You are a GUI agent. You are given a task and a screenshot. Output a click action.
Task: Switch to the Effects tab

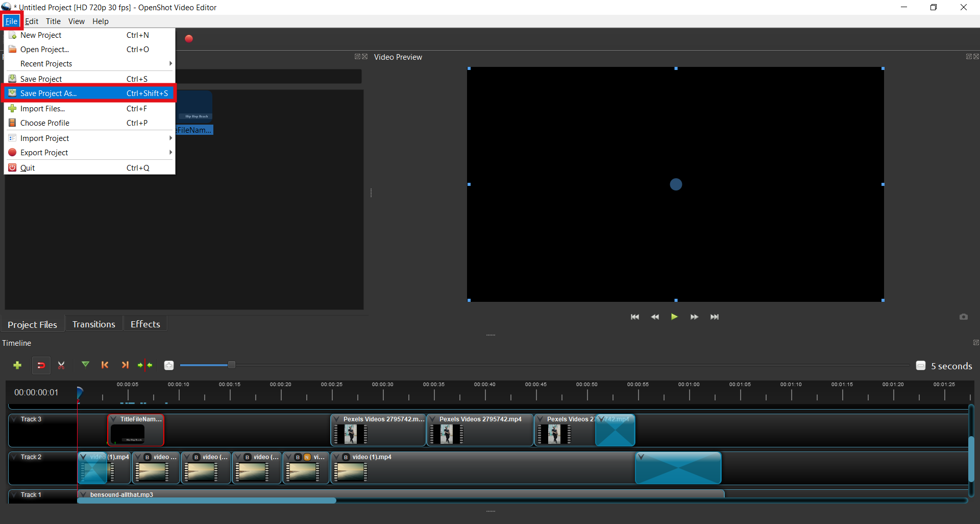[x=145, y=324]
